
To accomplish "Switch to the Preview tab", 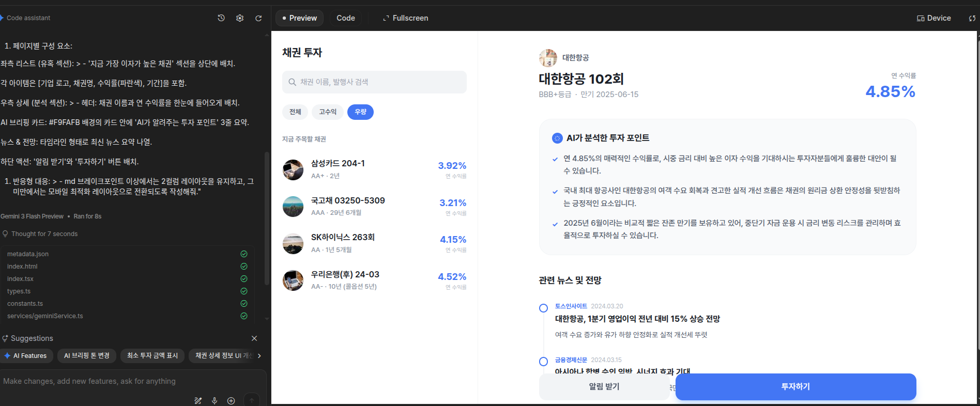I will (300, 18).
